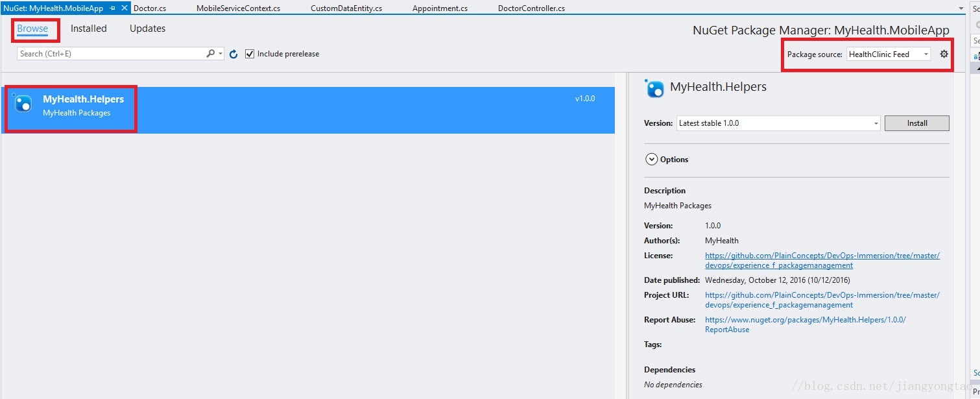The image size is (980, 399).
Task: Click the Search (Ctrl+E) input field
Action: click(110, 54)
